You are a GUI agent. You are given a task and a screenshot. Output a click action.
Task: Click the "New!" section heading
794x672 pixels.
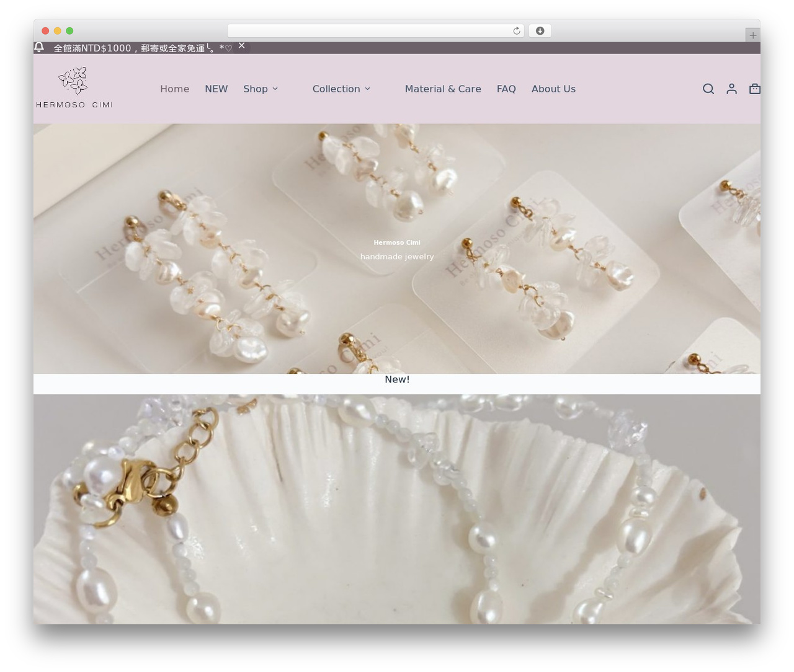(x=397, y=379)
